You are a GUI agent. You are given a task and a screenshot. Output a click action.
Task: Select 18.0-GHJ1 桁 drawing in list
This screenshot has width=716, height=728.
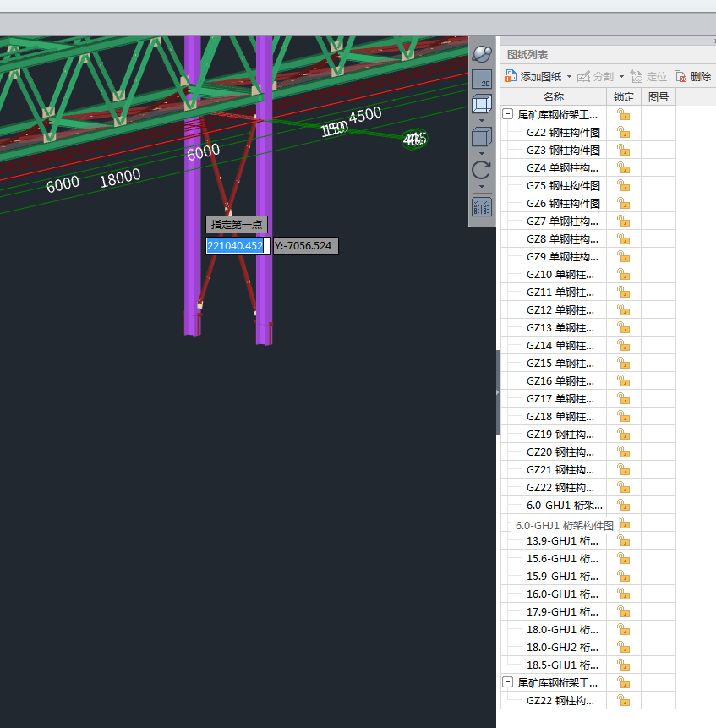tap(562, 630)
